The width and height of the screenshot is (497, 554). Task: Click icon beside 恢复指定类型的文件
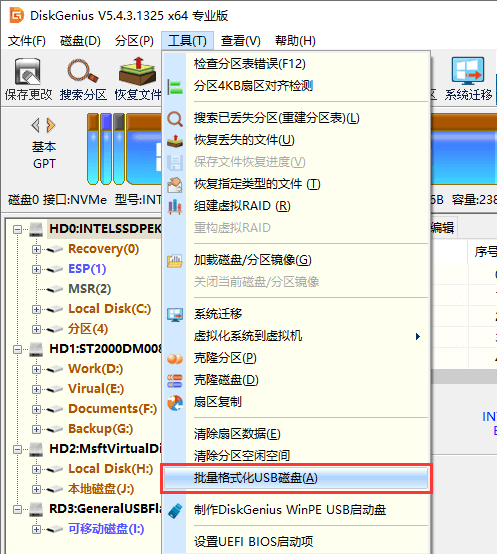[x=175, y=184]
